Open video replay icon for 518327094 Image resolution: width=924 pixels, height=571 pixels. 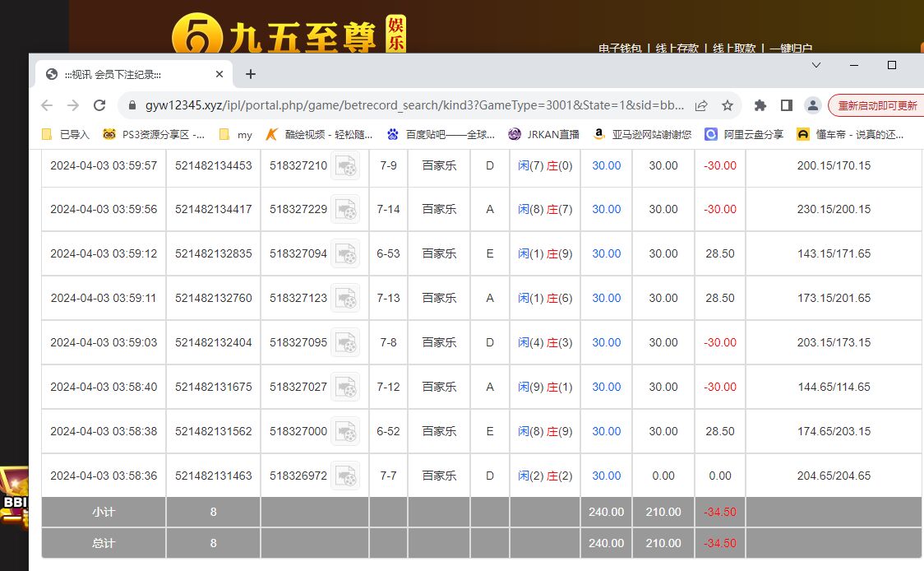(x=345, y=253)
